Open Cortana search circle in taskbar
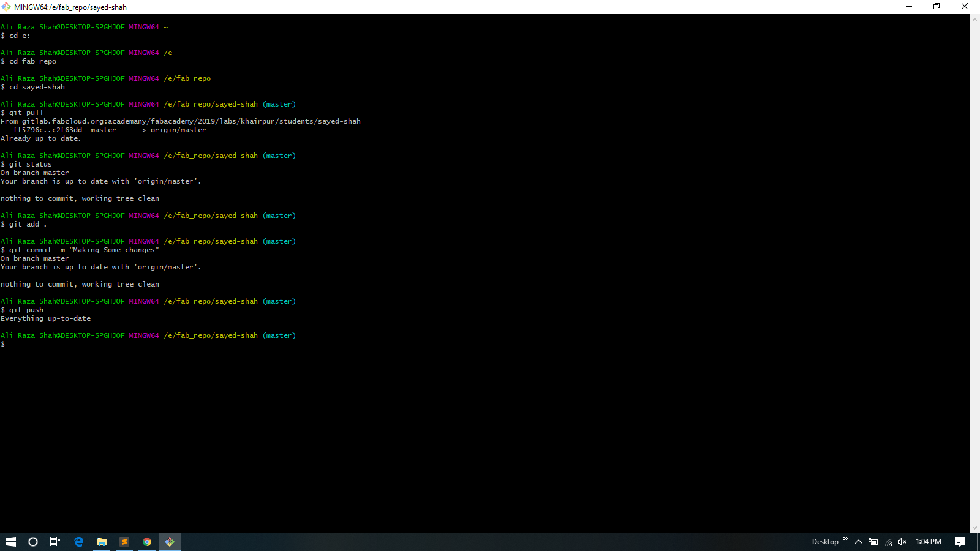This screenshot has height=551, width=980. (33, 542)
